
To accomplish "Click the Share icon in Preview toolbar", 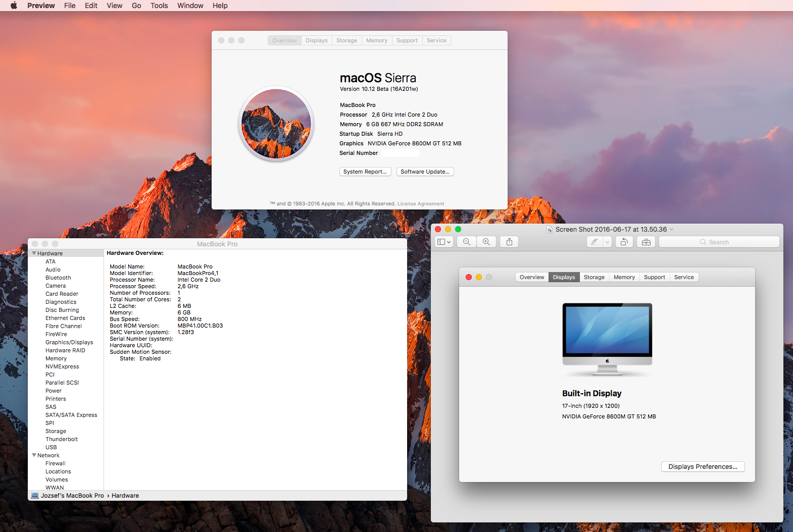I will point(509,242).
